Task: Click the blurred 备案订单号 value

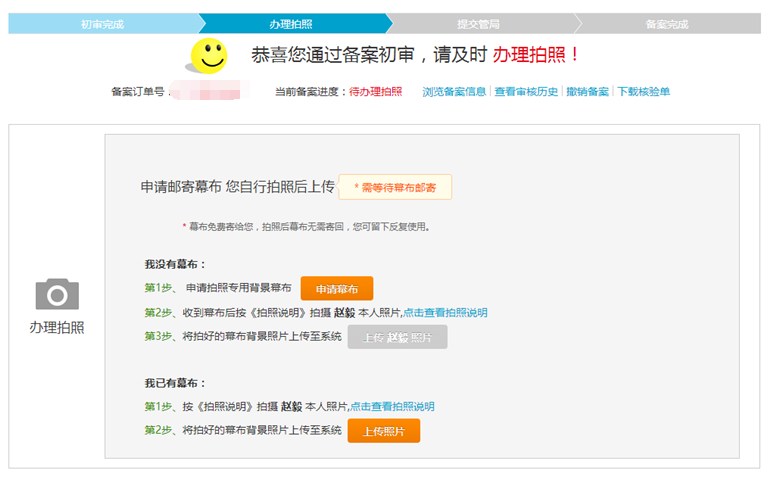Action: coord(205,92)
